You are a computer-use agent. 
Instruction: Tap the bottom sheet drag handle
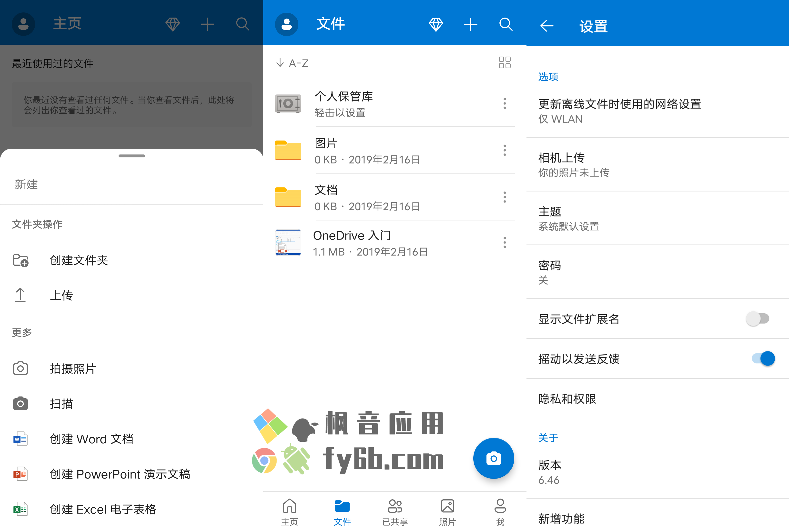[x=131, y=156]
